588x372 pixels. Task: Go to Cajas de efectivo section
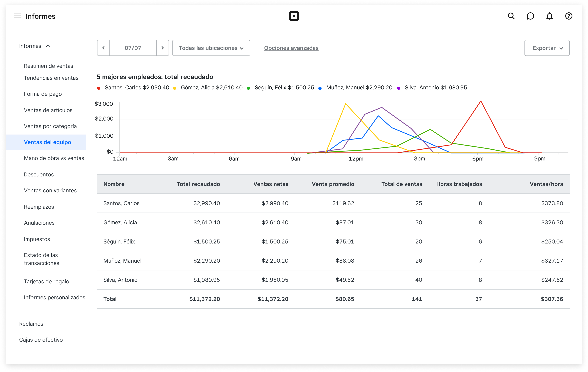[41, 339]
